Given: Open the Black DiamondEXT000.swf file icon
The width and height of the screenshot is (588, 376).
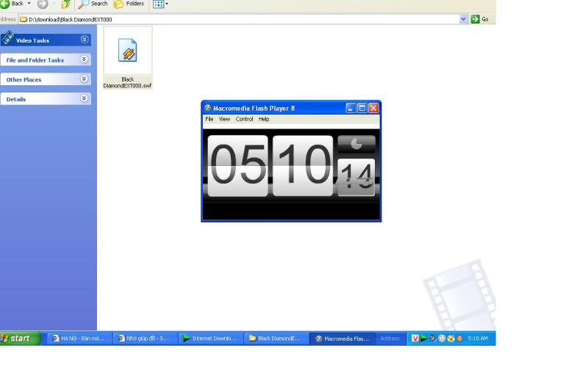Looking at the screenshot, I should 128,51.
